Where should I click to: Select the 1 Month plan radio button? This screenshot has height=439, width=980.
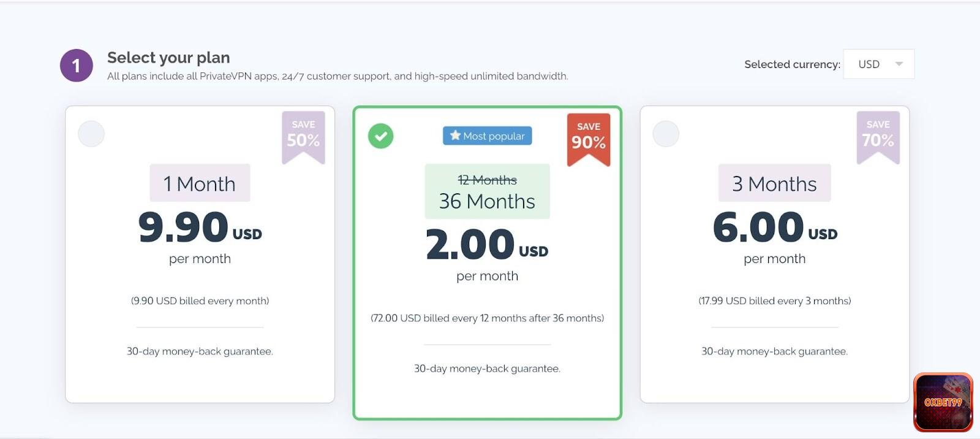[91, 134]
